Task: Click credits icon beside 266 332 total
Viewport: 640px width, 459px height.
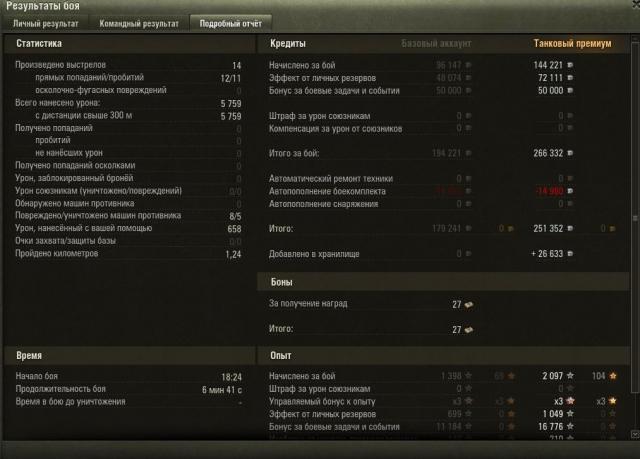Action: click(x=570, y=153)
